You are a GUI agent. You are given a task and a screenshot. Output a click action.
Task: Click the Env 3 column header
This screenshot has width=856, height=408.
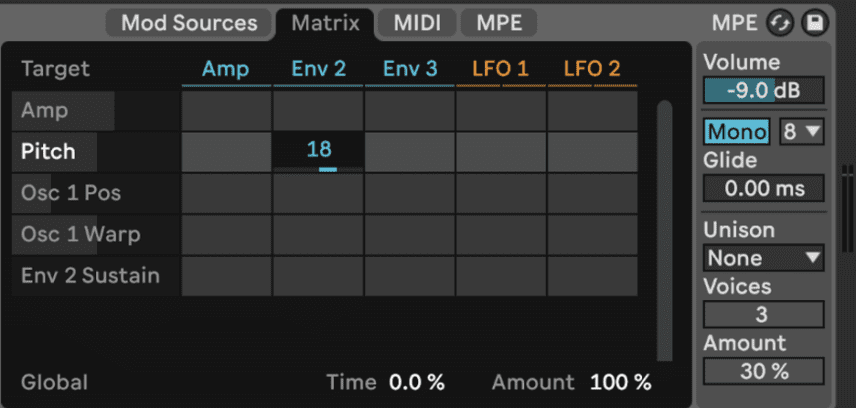410,69
